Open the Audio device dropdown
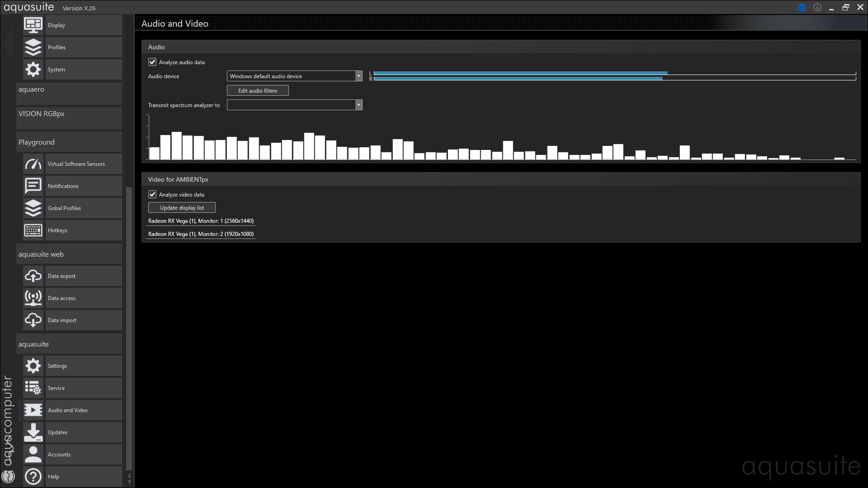This screenshot has height=488, width=868. pos(294,76)
